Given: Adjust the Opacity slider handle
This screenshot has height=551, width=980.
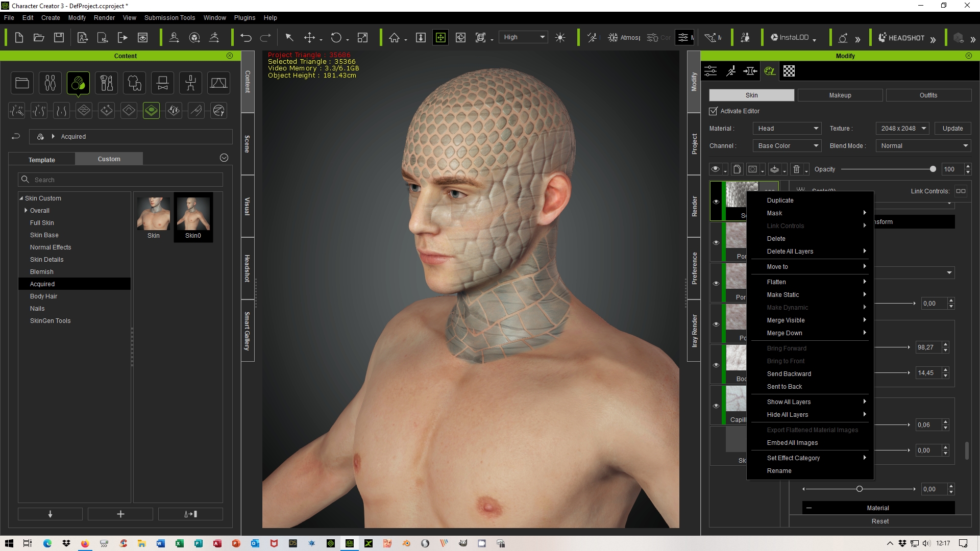Looking at the screenshot, I should coord(933,169).
